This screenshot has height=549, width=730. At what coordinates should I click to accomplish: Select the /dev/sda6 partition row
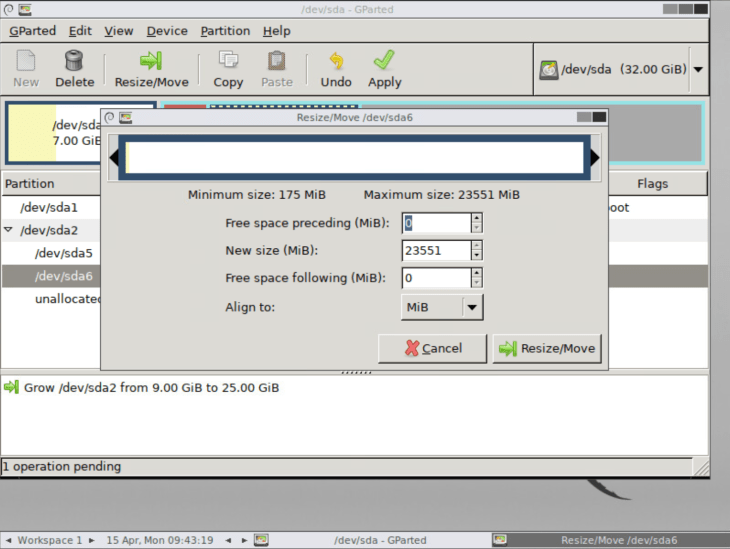[x=51, y=276]
